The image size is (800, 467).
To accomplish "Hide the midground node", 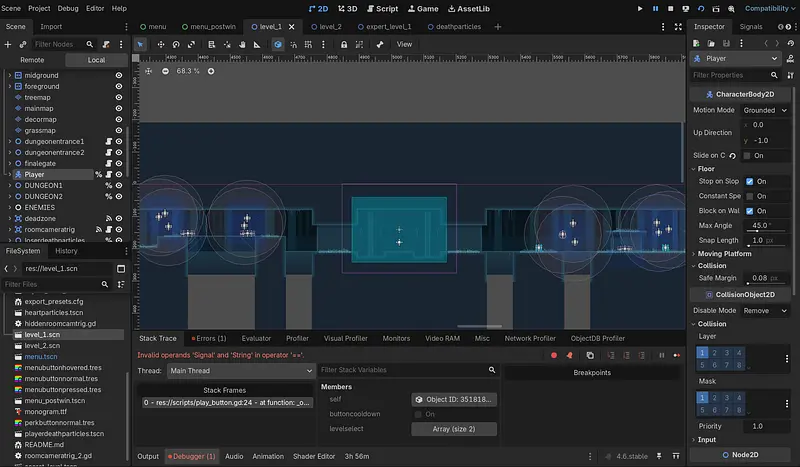I will [119, 75].
